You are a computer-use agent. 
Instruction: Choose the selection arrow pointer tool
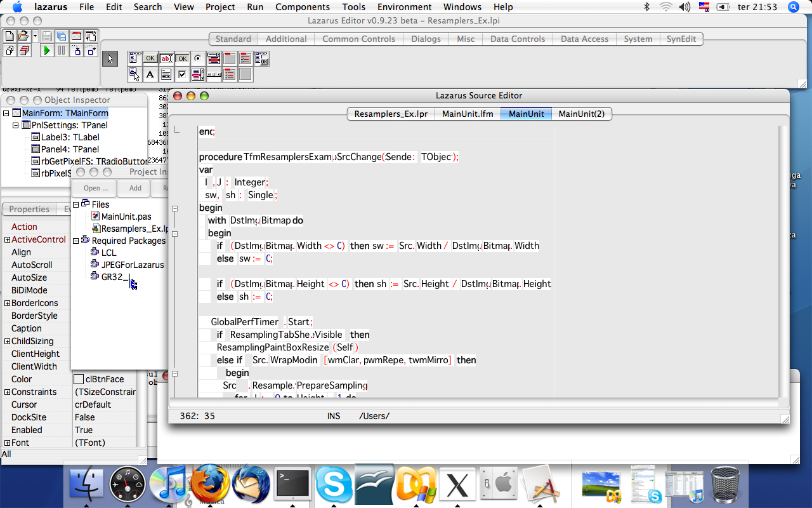pyautogui.click(x=110, y=59)
